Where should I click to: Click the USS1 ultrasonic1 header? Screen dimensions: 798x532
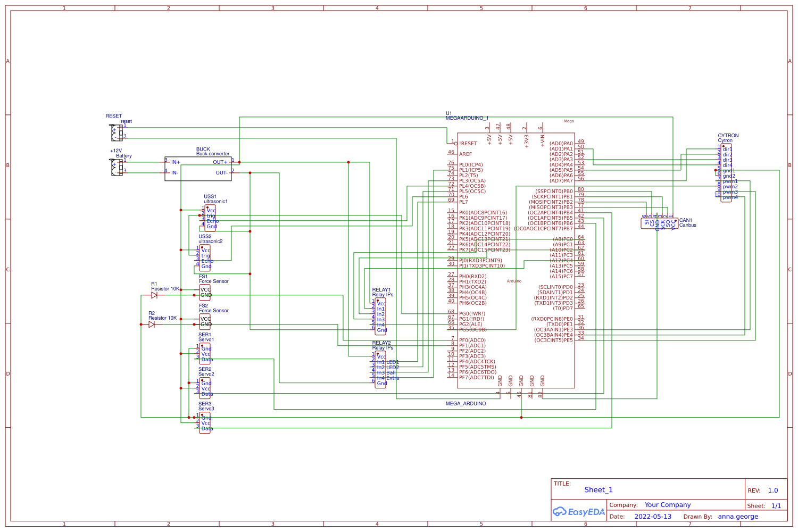210,218
